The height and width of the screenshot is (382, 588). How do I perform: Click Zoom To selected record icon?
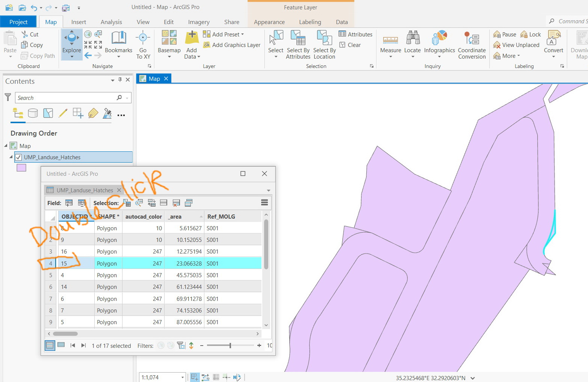pyautogui.click(x=139, y=203)
